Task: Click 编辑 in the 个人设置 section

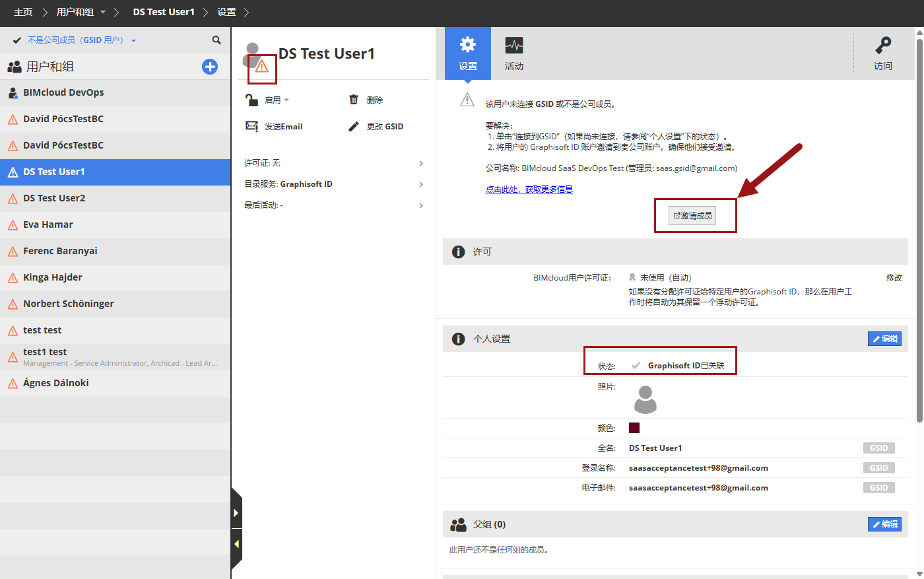Action: click(885, 339)
